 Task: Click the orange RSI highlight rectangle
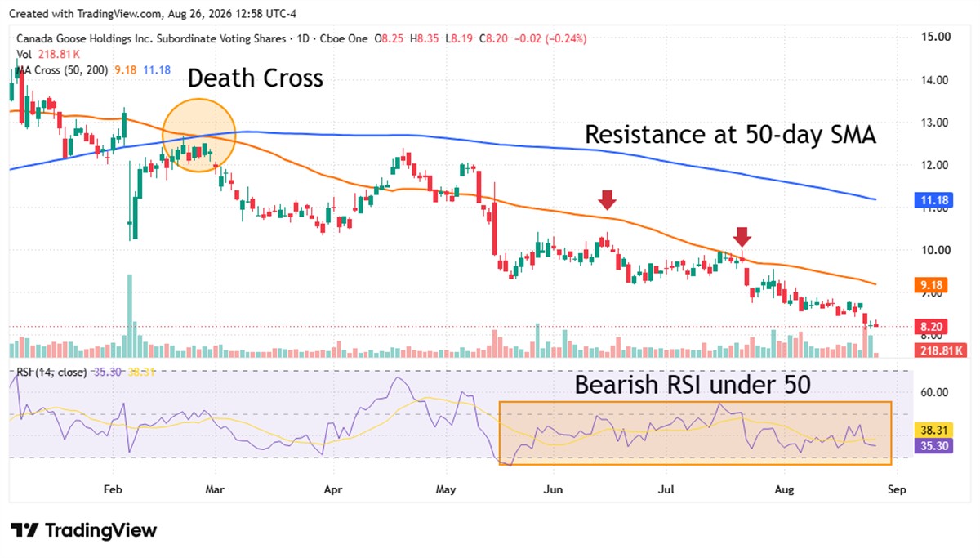695,433
